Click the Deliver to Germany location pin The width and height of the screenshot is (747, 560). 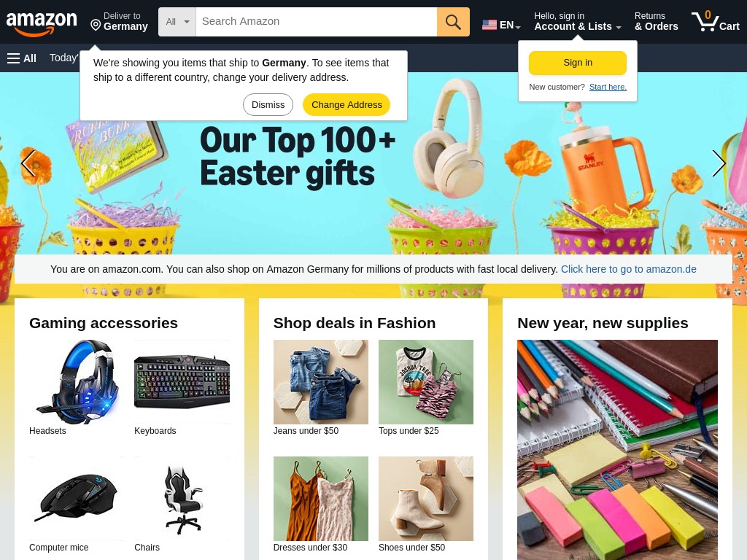96,25
